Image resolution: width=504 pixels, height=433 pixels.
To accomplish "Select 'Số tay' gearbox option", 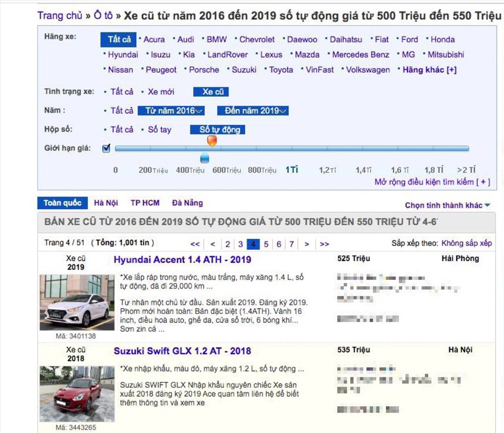I will 160,130.
